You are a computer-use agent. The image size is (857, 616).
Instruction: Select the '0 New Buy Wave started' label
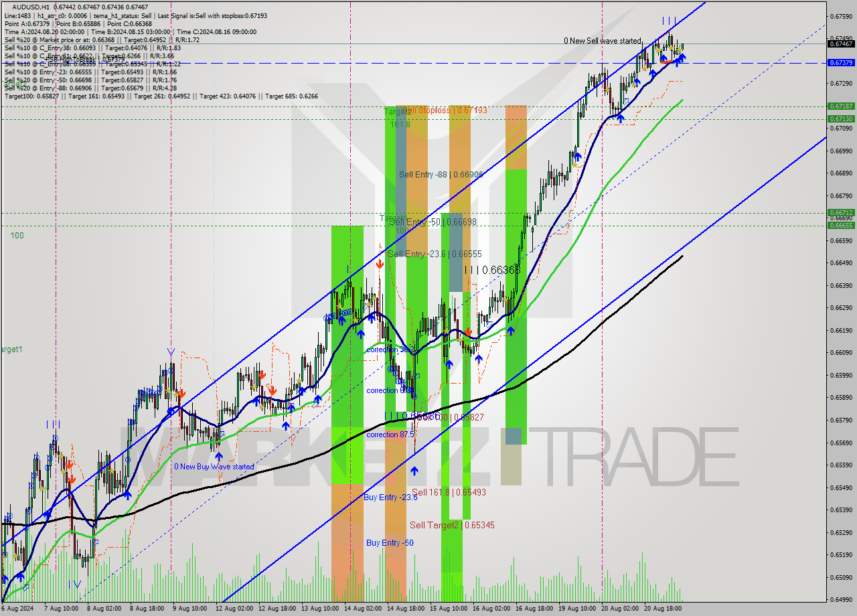[214, 467]
